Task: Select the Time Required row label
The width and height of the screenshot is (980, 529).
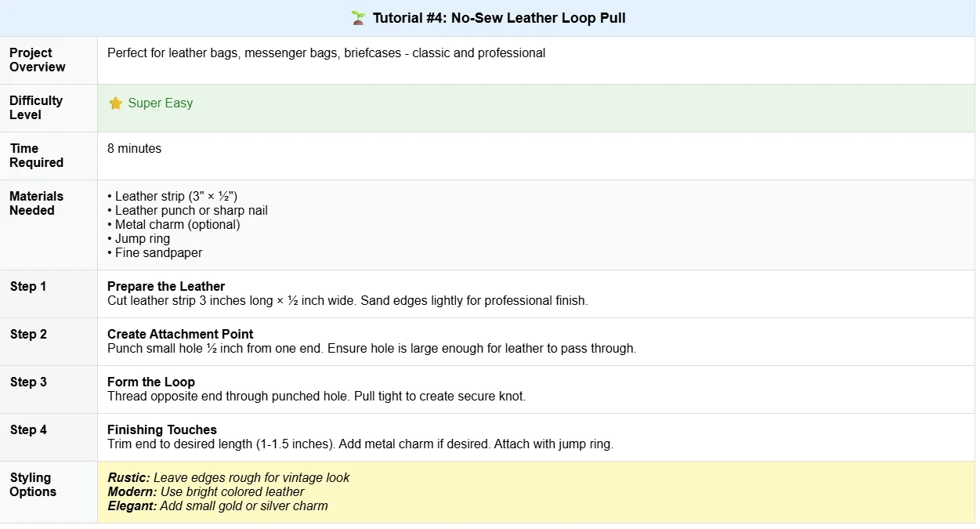Action: 36,155
